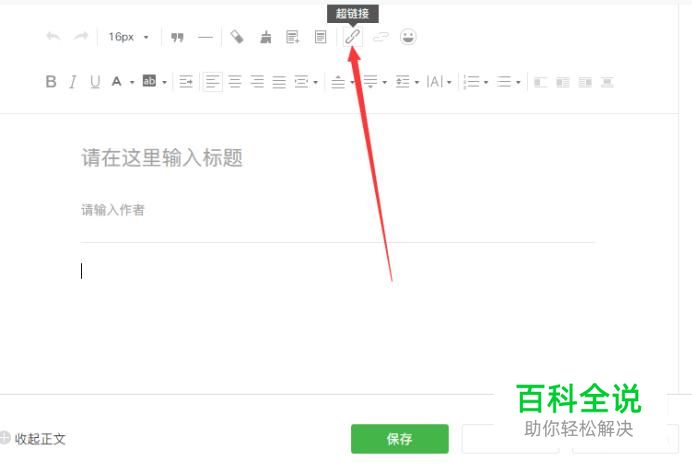Expand the line height dropdown arrow

417,82
